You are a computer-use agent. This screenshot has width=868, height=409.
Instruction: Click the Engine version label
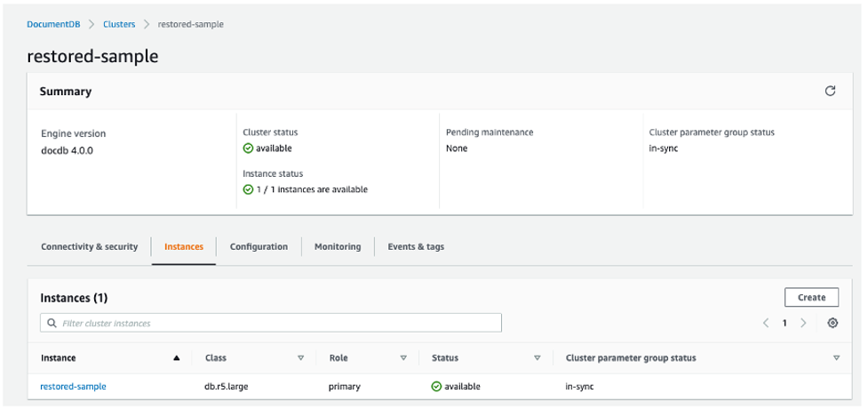coord(73,133)
